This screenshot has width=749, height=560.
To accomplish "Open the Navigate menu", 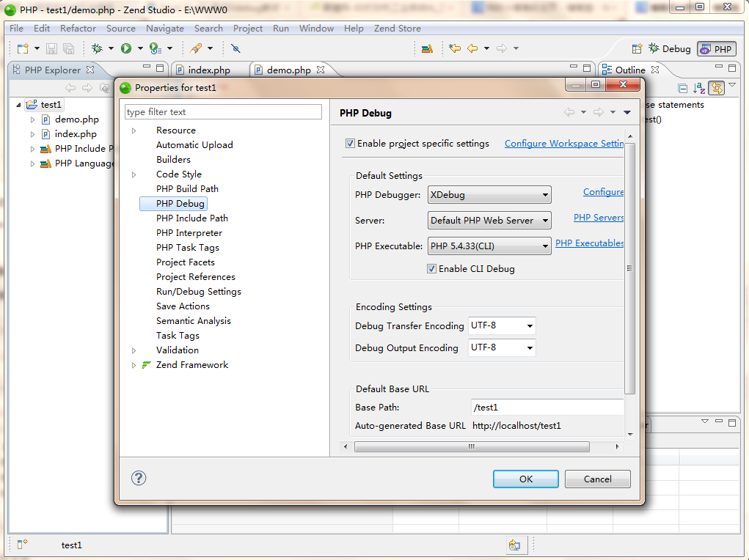I will tap(165, 28).
